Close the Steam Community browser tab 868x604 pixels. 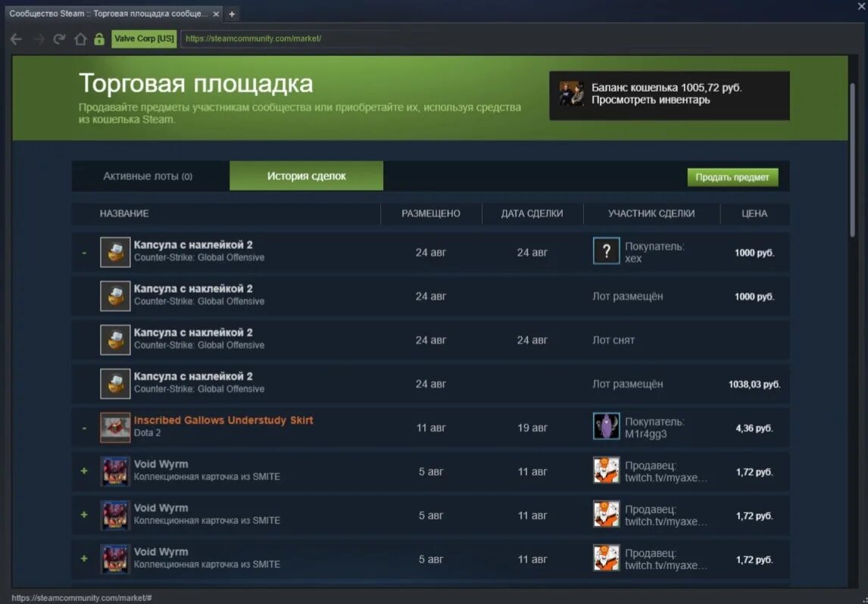pos(216,14)
